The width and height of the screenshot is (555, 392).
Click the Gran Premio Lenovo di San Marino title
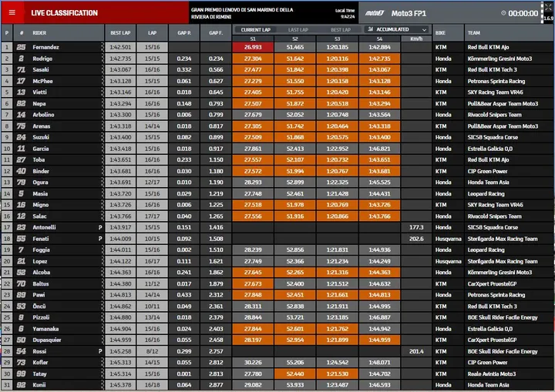click(x=242, y=13)
